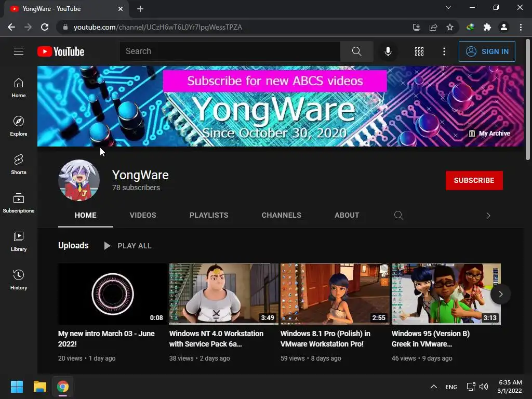
Task: Switch to the PLAYLISTS tab
Action: pyautogui.click(x=209, y=216)
